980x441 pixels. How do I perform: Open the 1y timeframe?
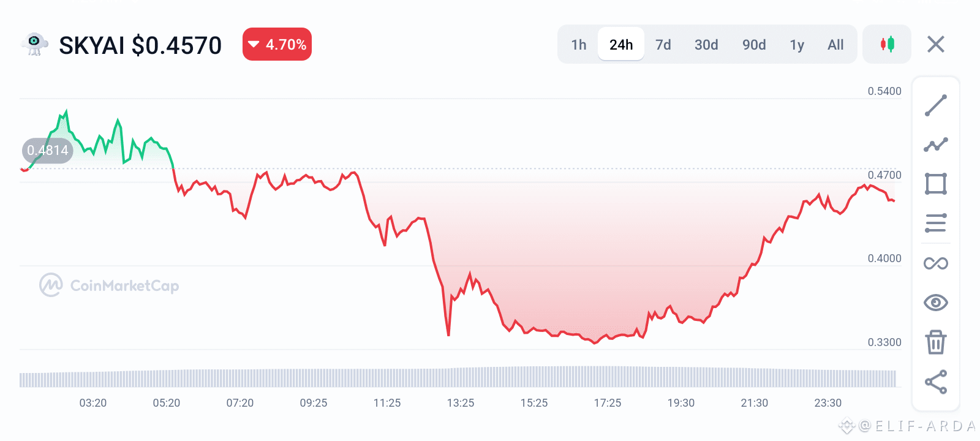(x=797, y=45)
